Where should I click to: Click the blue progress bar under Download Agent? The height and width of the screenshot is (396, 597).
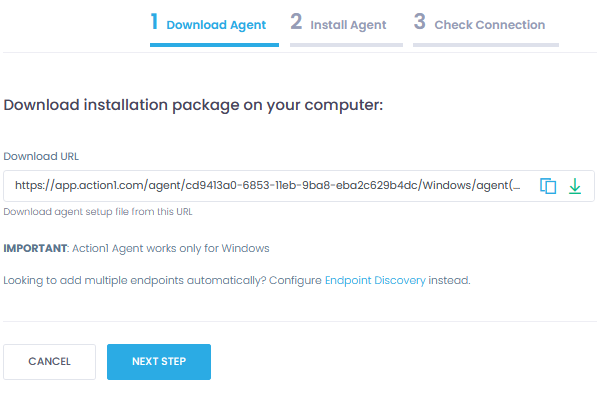(x=214, y=45)
